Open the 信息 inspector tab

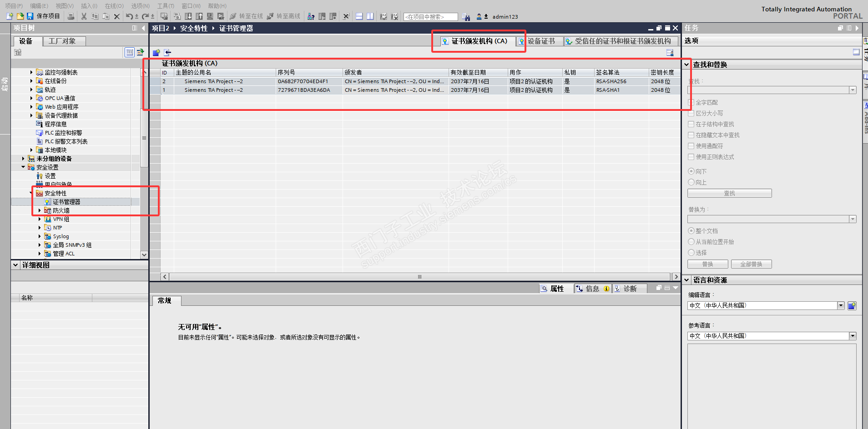click(x=593, y=289)
